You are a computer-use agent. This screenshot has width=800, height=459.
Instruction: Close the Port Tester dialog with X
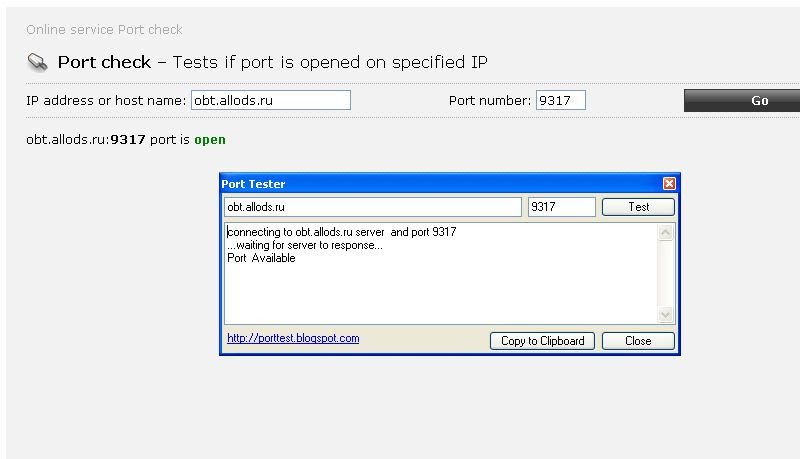tap(669, 184)
